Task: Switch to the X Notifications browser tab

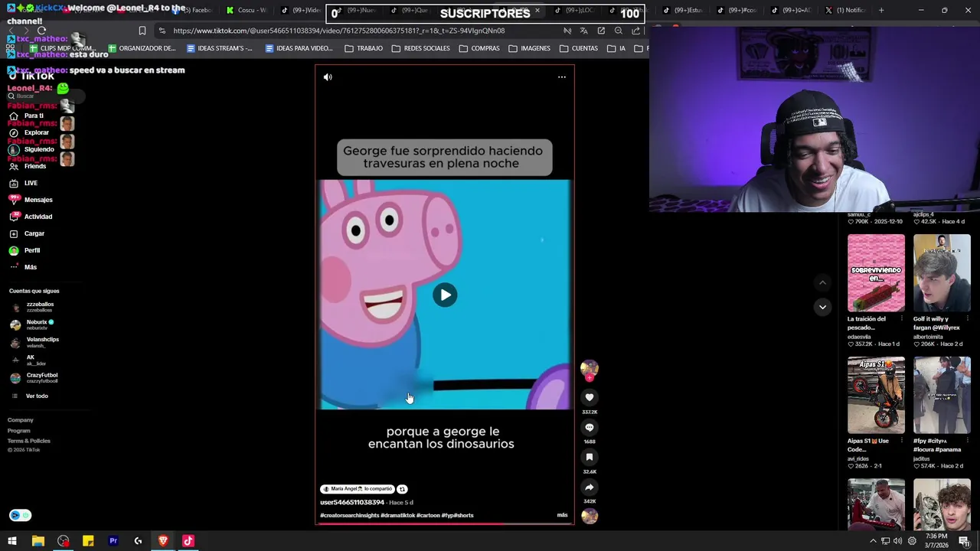Action: [x=845, y=10]
